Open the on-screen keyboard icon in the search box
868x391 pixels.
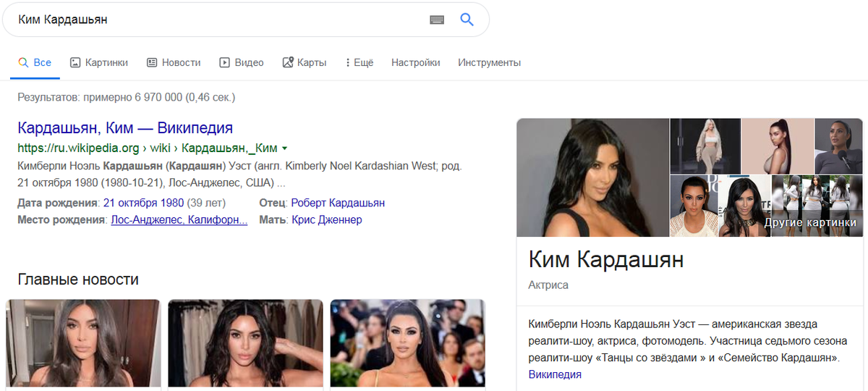(436, 20)
